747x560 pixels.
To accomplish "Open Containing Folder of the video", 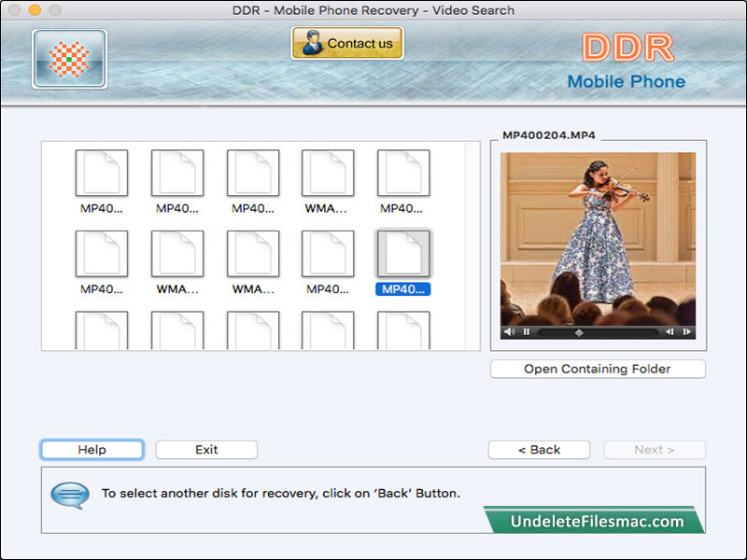I will click(x=598, y=369).
